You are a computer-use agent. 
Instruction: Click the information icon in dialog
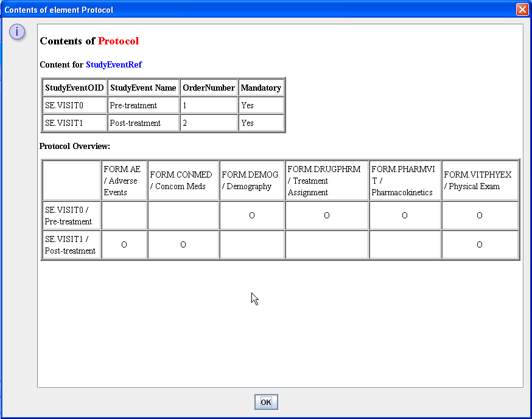pyautogui.click(x=18, y=32)
